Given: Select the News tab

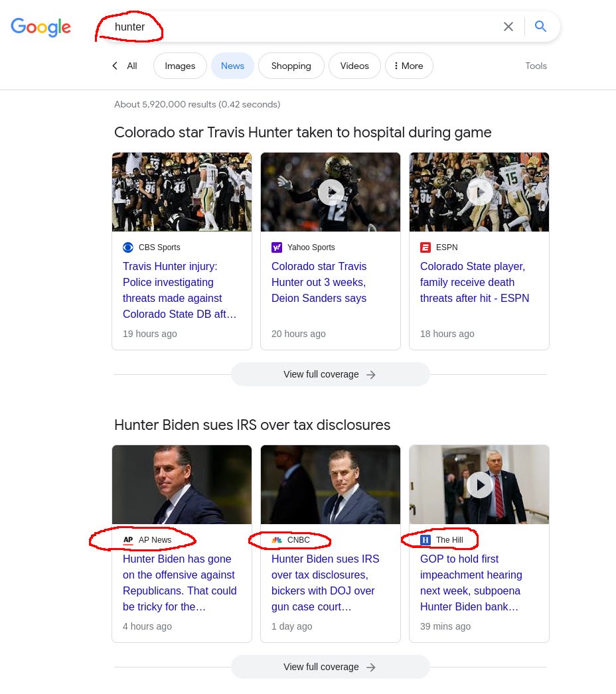Looking at the screenshot, I should tap(232, 66).
